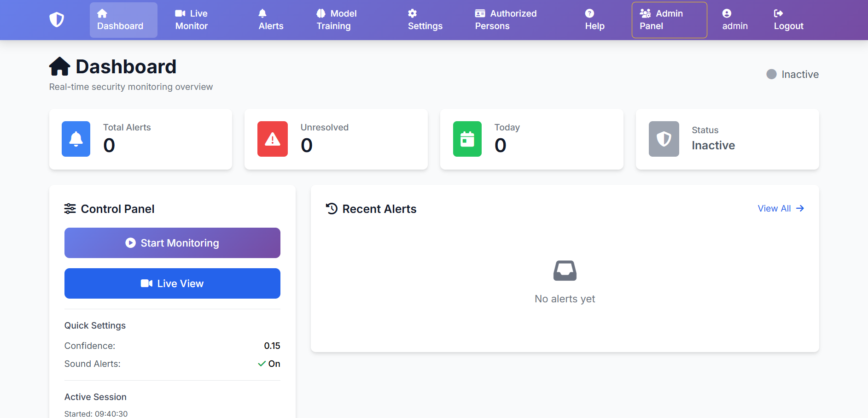The height and width of the screenshot is (418, 868).
Task: Toggle the Sound Alerts setting off
Action: point(269,364)
